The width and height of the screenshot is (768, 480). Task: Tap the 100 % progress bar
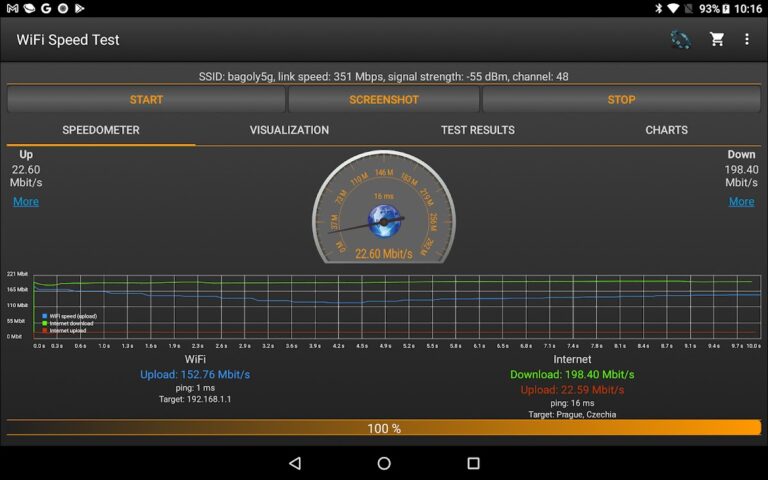(x=384, y=428)
